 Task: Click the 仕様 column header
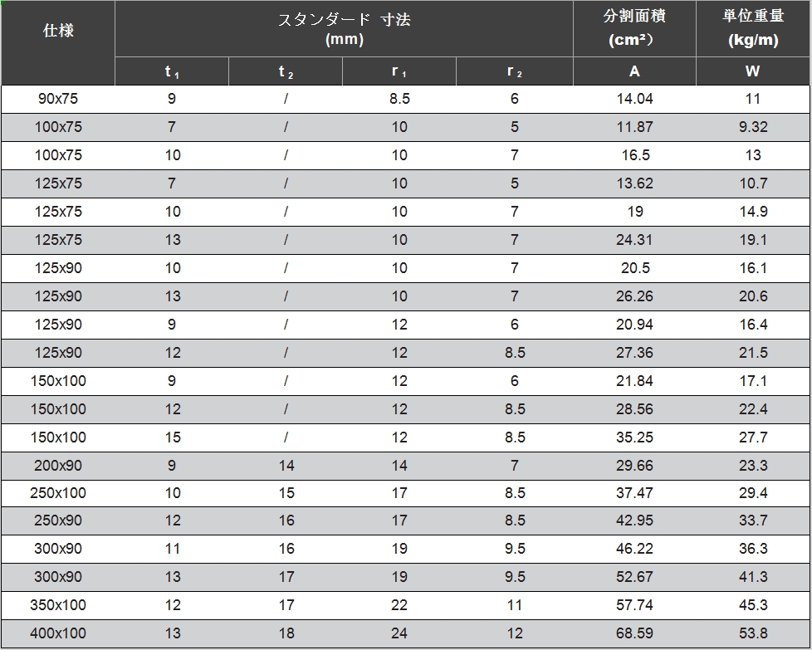tap(58, 32)
